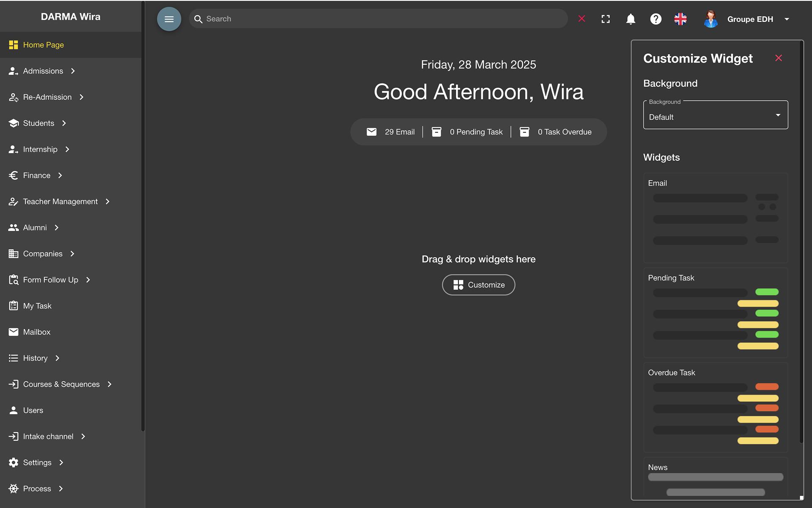Viewport: 812px width, 508px height.
Task: Click the email envelope icon in summary bar
Action: point(371,132)
